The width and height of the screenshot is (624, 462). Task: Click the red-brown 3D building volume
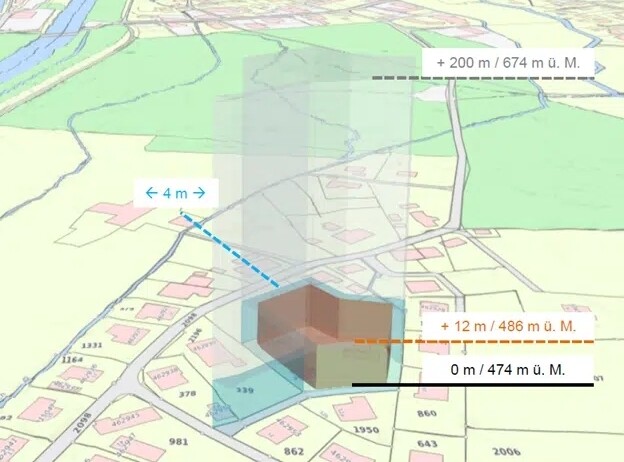coord(300,318)
